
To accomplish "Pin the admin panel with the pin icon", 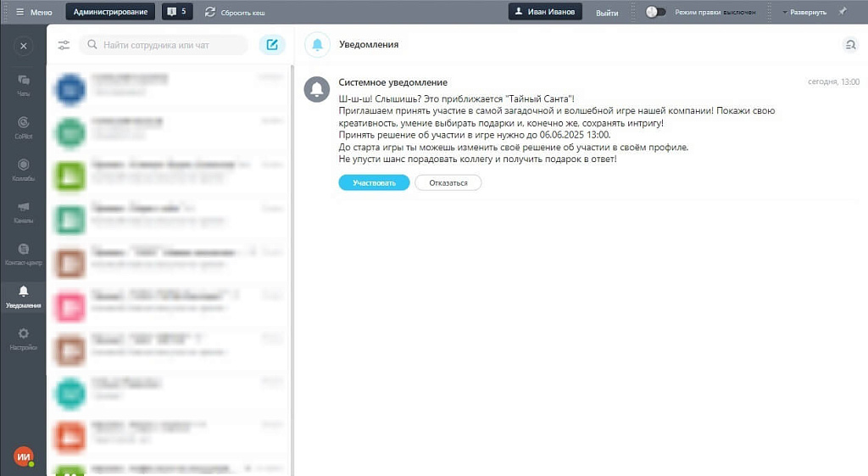I will click(x=843, y=12).
